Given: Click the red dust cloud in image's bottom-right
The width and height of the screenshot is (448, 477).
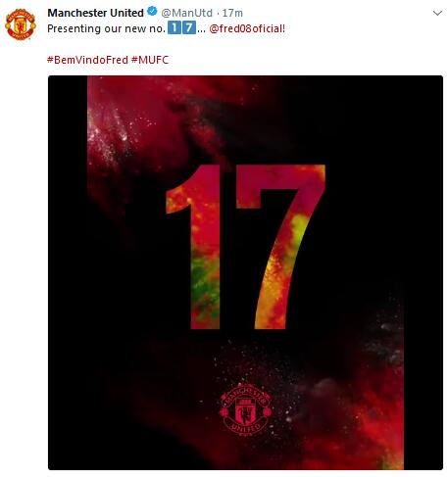Looking at the screenshot, I should point(360,424).
